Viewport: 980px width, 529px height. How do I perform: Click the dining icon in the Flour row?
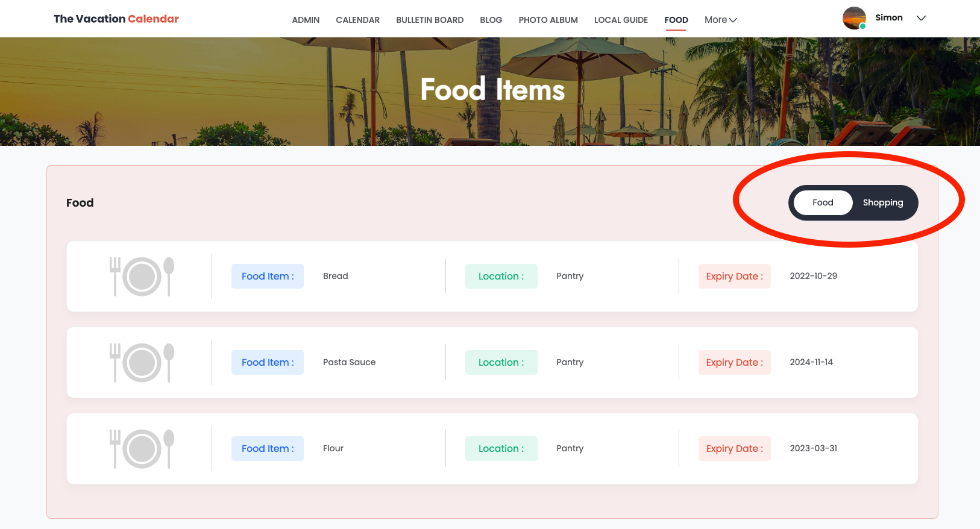(142, 449)
